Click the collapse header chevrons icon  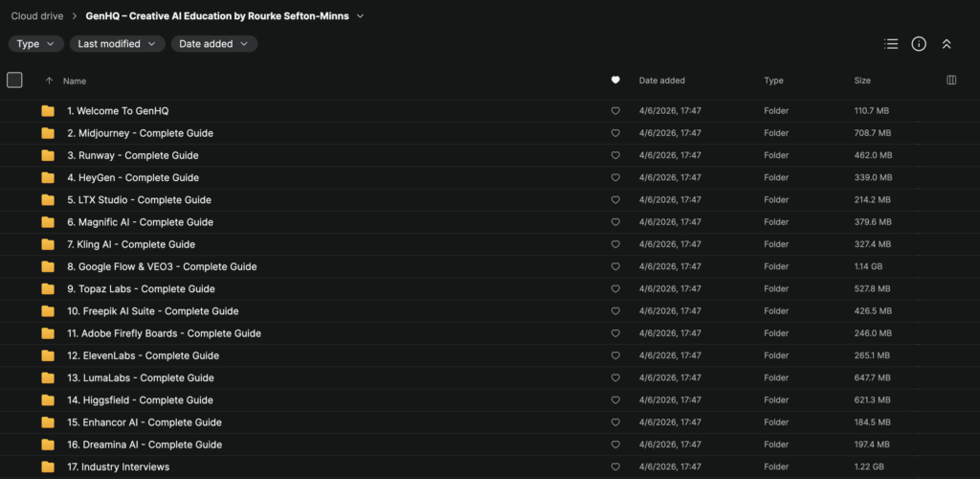point(947,44)
